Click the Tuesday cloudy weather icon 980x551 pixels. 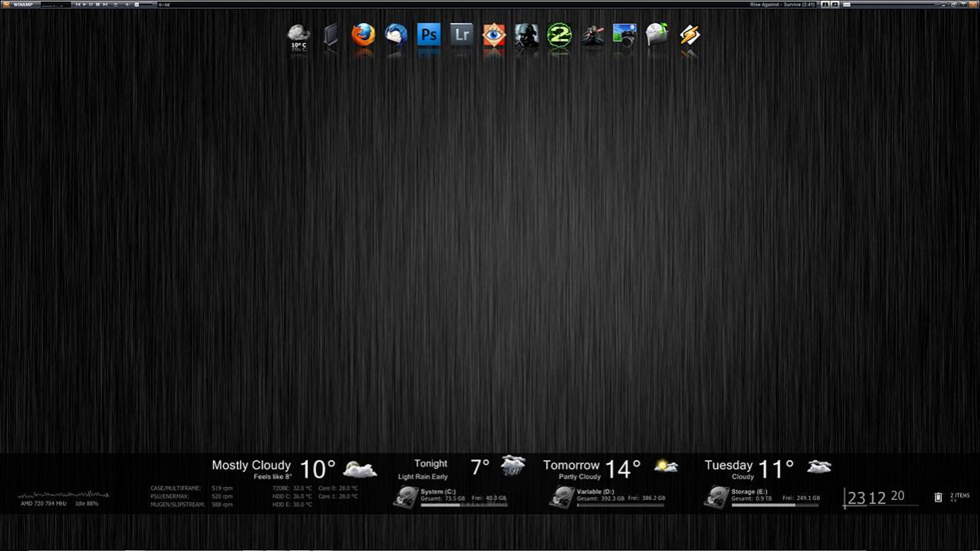tap(819, 466)
